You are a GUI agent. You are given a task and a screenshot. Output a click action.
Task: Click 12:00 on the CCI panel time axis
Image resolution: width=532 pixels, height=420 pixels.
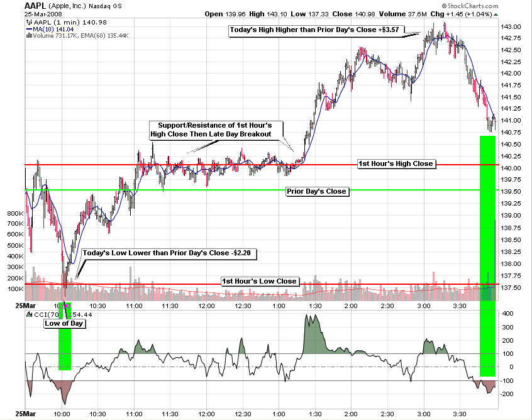pos(206,414)
